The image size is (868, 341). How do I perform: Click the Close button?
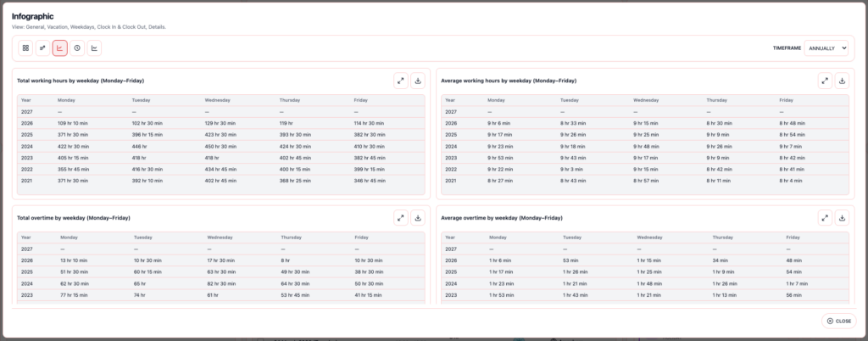pyautogui.click(x=839, y=321)
